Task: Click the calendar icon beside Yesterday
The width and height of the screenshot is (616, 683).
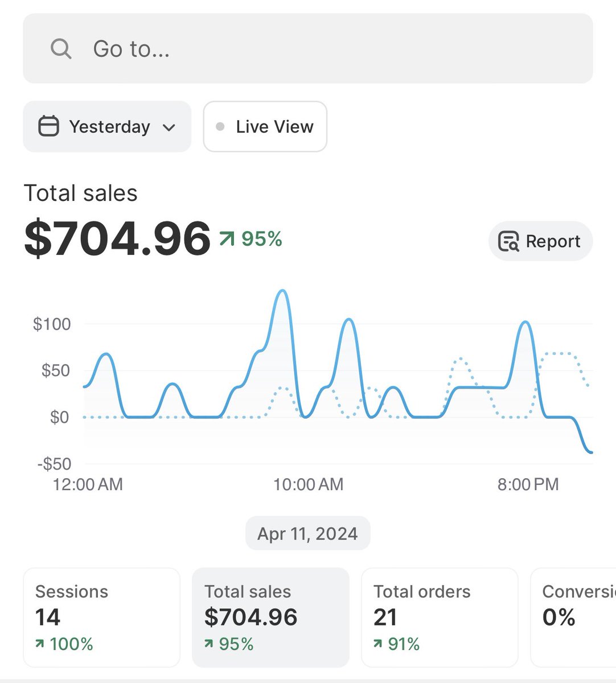Action: pyautogui.click(x=48, y=126)
